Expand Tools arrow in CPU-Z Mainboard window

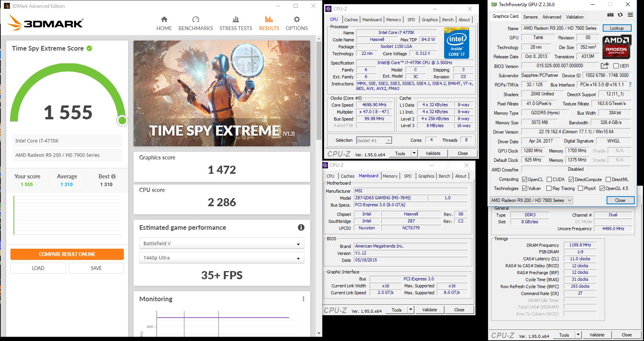[411, 310]
